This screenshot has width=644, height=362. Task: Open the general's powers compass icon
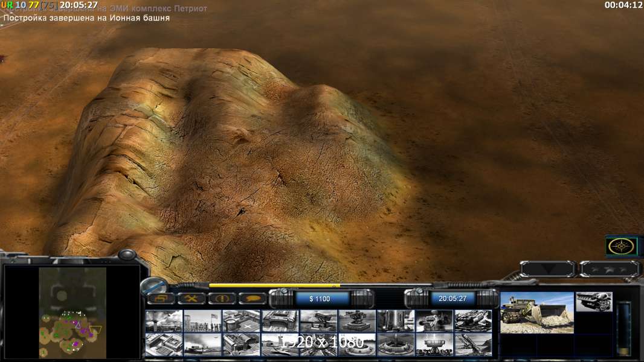(622, 246)
